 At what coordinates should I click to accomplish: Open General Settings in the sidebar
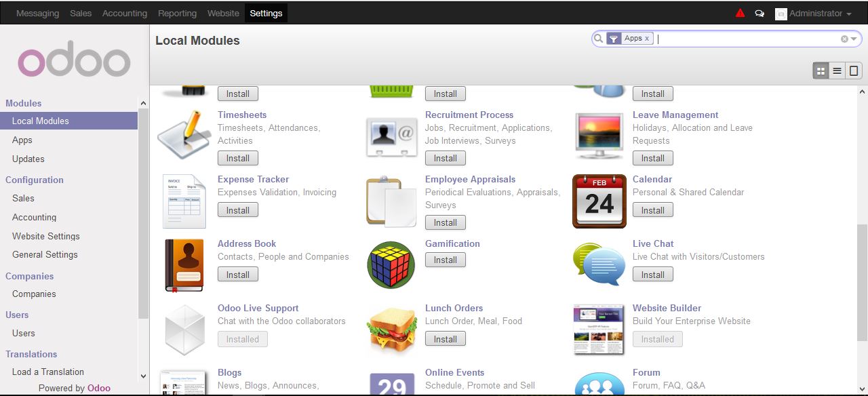[45, 254]
